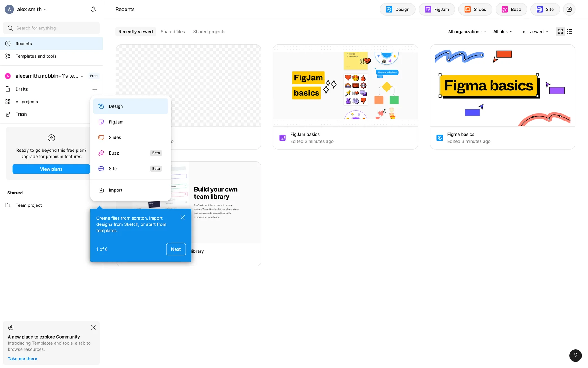Click the Take me there link
Screen dimensions: 588x368
(x=22, y=359)
